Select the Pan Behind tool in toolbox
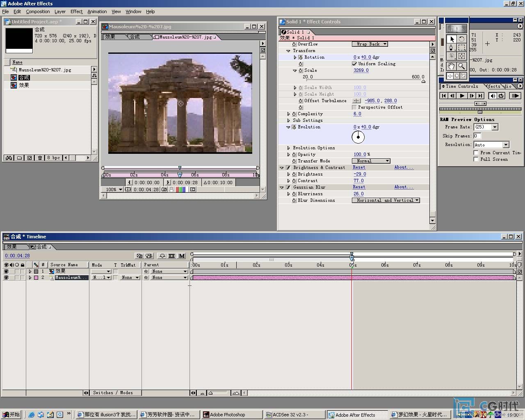 point(462,56)
